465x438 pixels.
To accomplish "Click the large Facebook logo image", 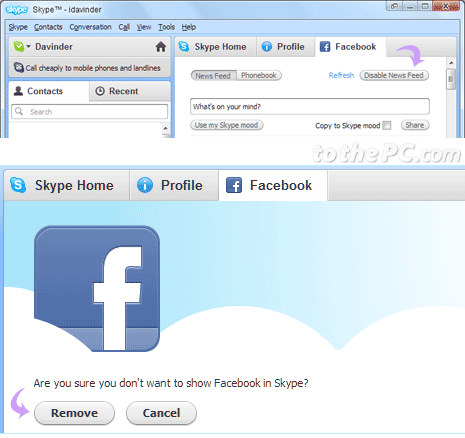I will coord(97,289).
